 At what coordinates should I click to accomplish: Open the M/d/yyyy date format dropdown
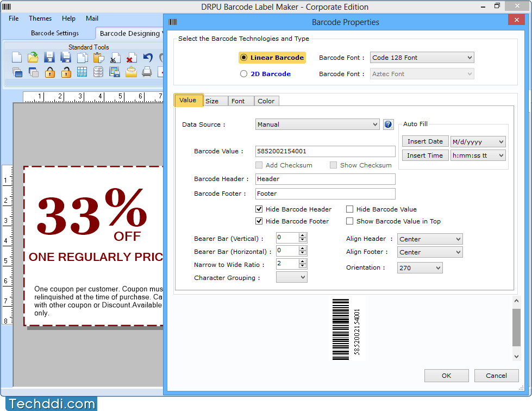[478, 142]
